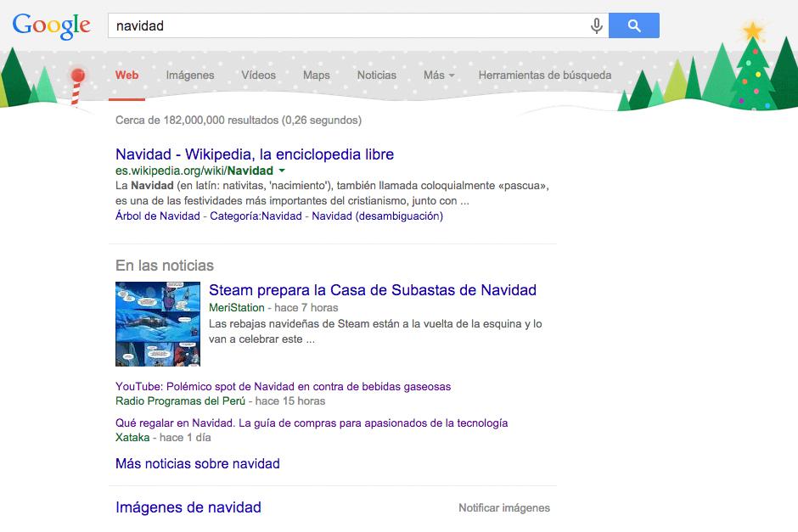
Task: Click the blue magnifier search button
Action: tap(633, 25)
